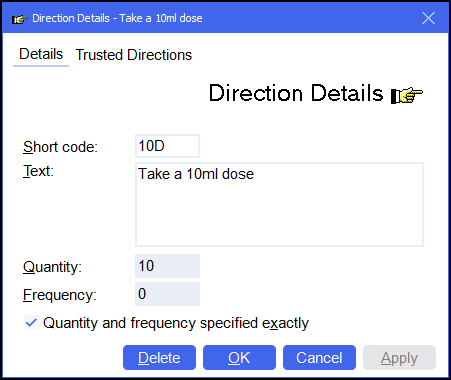Confirm changes with the OK button
The width and height of the screenshot is (451, 380).
(239, 358)
